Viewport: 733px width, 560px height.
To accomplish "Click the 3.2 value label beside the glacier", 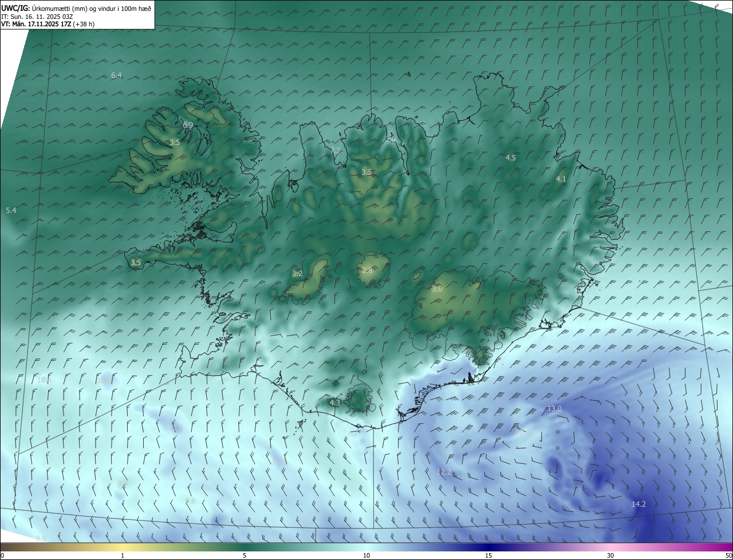I will [297, 274].
